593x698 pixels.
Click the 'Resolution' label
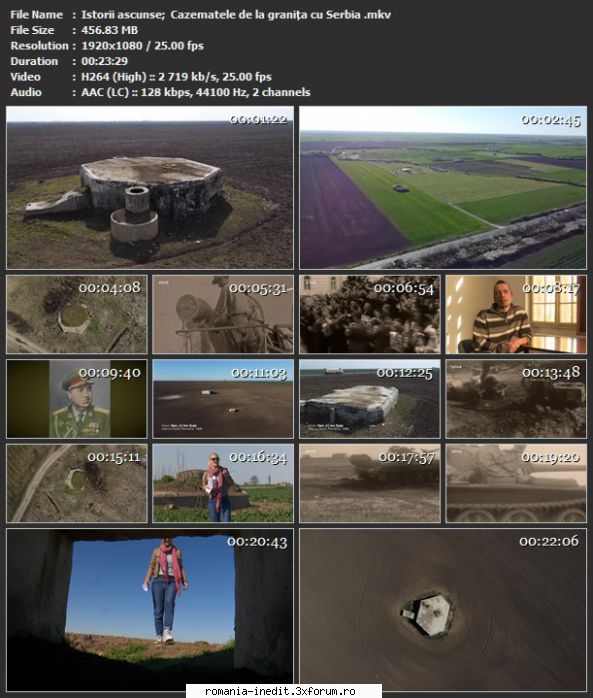40,46
